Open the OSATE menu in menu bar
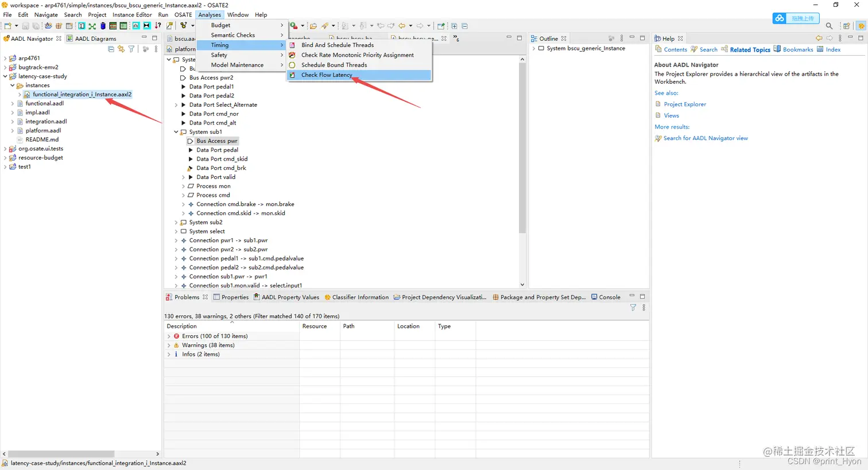This screenshot has width=868, height=470. (x=183, y=15)
